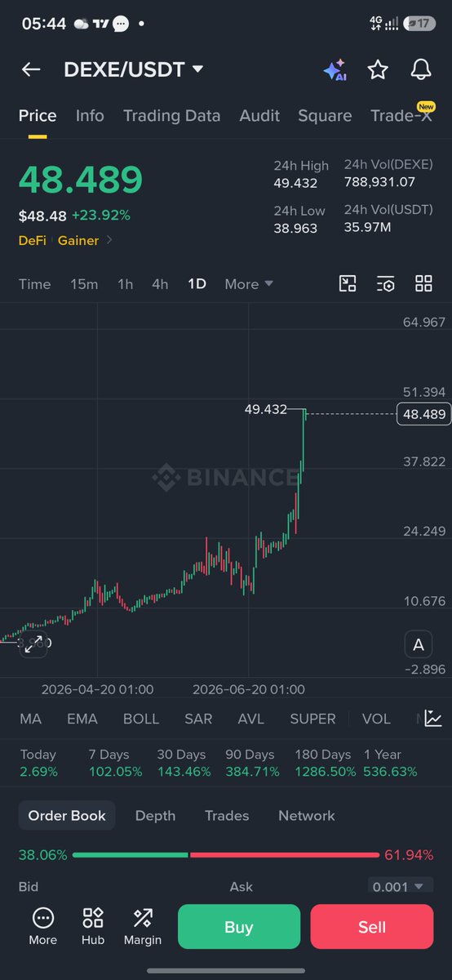Enable the VOL indicator
Screen dimensions: 452x980
pyautogui.click(x=376, y=719)
